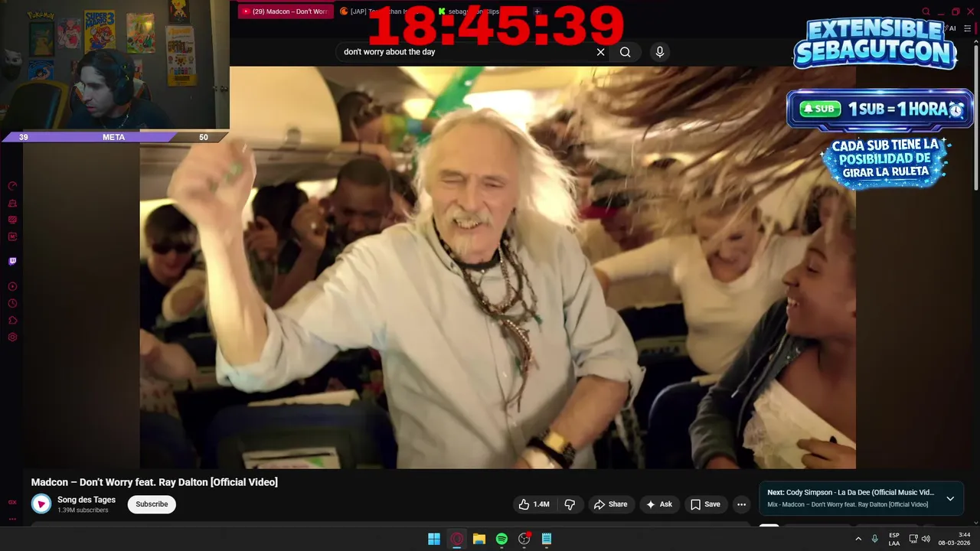Click the Madcon video player to pause
980x551 pixels.
click(498, 267)
